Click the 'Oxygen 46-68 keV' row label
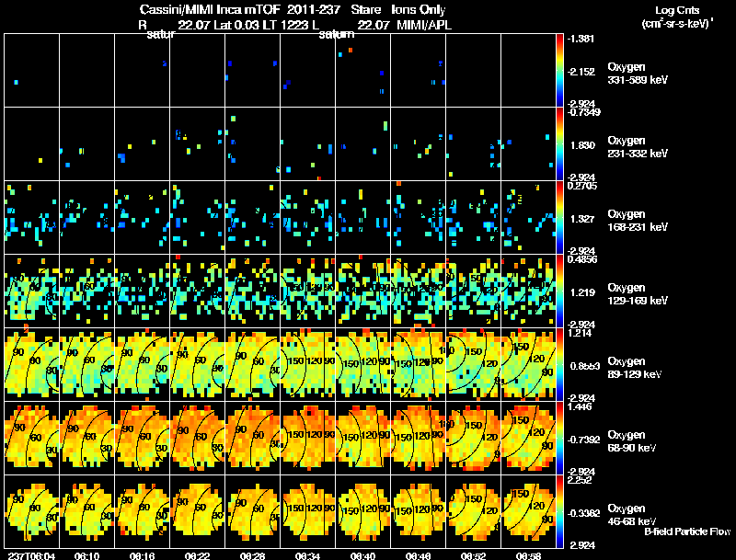Image resolution: width=736 pixels, height=560 pixels. 632,515
